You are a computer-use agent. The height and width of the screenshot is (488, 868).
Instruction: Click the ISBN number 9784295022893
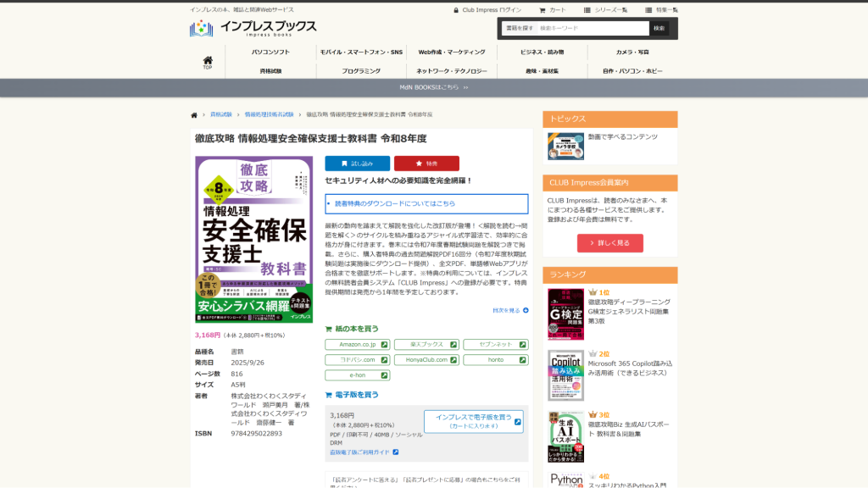pos(256,434)
